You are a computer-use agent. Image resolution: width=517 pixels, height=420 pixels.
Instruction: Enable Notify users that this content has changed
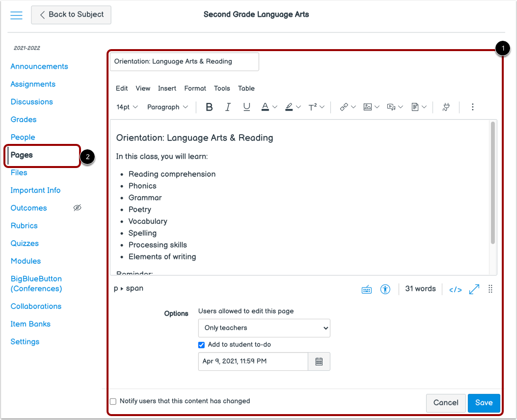point(113,401)
